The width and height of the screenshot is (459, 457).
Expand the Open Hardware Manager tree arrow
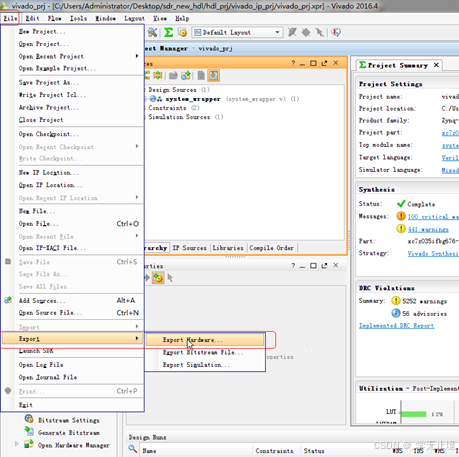[x=16, y=444]
